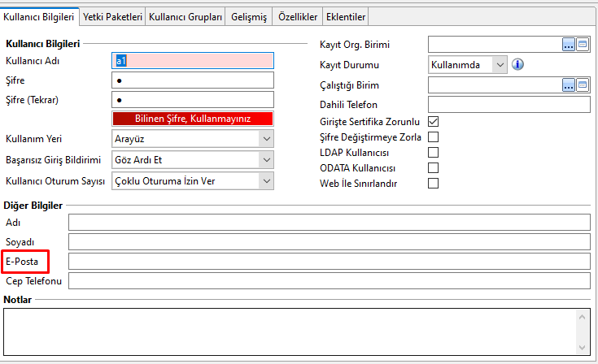Open the card icon beside Çalıştığı Birim
This screenshot has width=598, height=364.
coord(583,84)
